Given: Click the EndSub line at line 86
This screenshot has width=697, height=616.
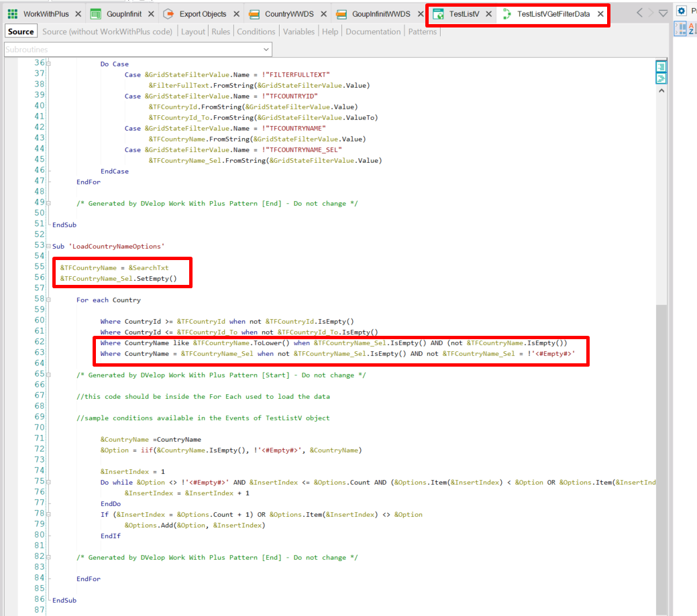Looking at the screenshot, I should click(x=64, y=600).
